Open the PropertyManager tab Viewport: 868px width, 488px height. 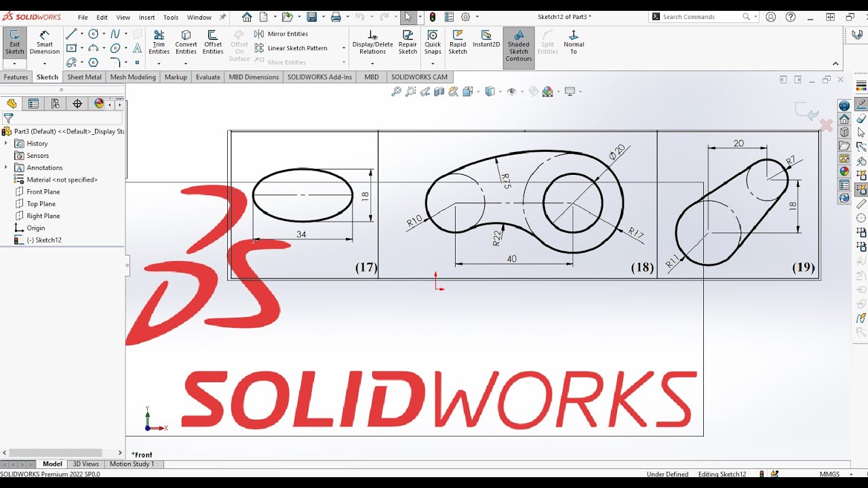point(33,104)
